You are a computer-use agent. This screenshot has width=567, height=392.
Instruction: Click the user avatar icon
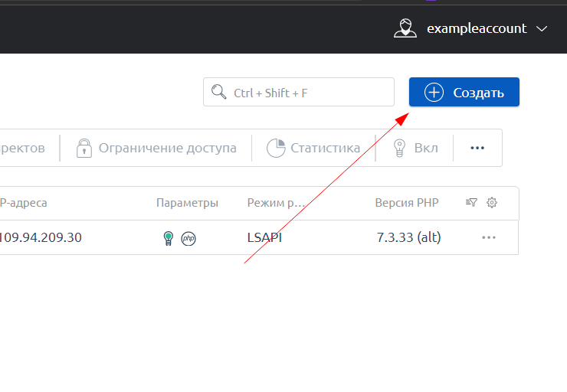tap(405, 28)
